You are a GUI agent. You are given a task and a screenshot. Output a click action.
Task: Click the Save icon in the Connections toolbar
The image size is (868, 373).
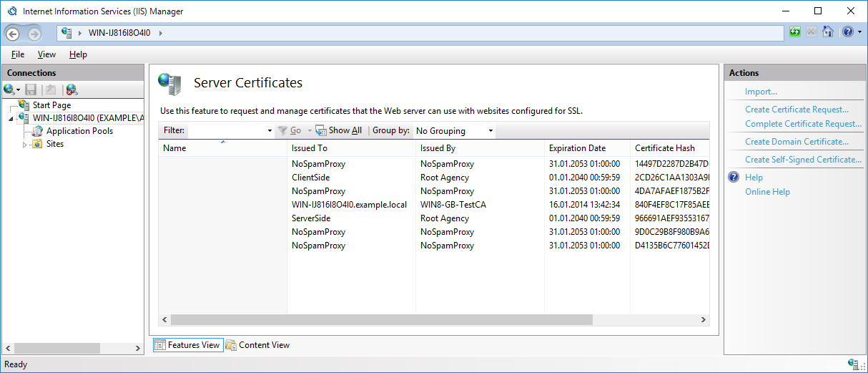(31, 89)
